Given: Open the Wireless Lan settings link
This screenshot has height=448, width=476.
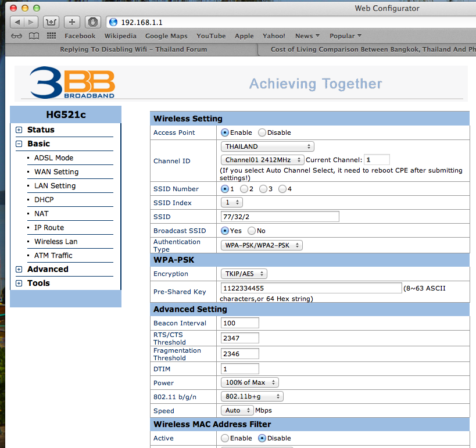Looking at the screenshot, I should (56, 242).
